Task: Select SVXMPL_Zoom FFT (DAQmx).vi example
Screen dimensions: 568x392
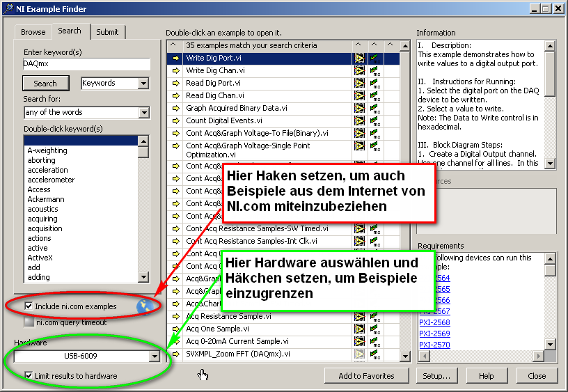Action: 267,354
